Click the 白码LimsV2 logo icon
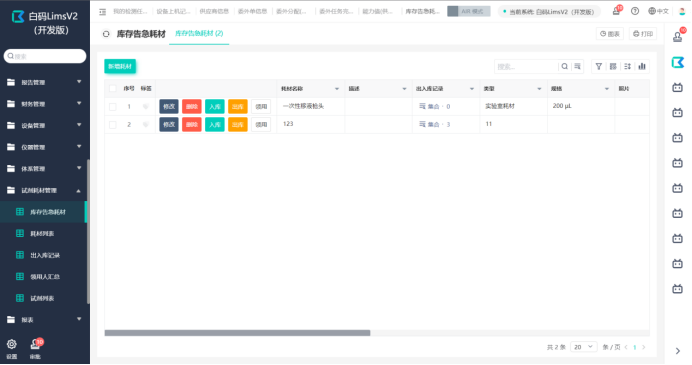The width and height of the screenshot is (692, 365). click(18, 17)
